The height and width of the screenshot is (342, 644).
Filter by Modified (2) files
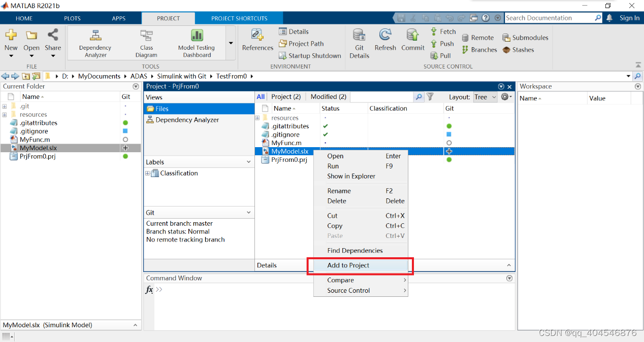tap(329, 96)
